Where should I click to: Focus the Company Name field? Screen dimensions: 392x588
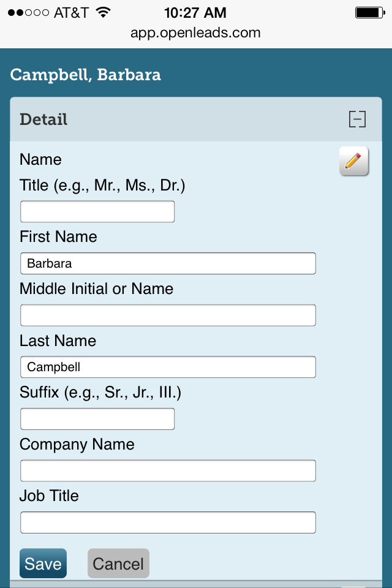(x=168, y=470)
